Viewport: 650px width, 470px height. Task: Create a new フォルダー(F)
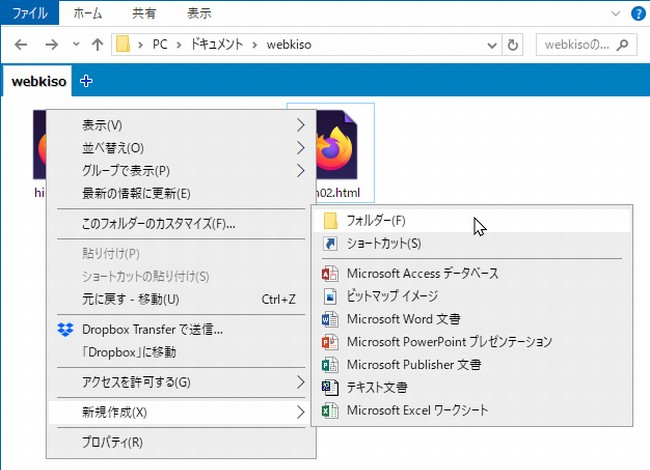click(x=375, y=220)
